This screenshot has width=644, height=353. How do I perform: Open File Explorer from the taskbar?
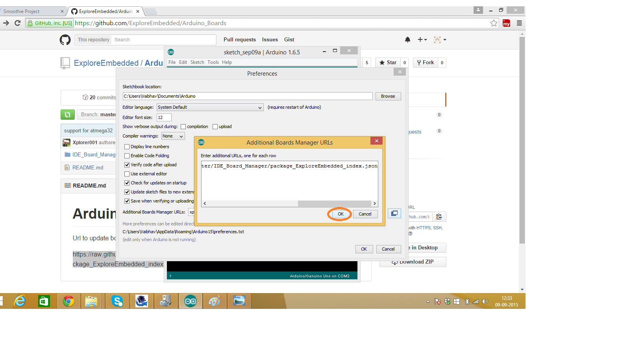(91, 301)
